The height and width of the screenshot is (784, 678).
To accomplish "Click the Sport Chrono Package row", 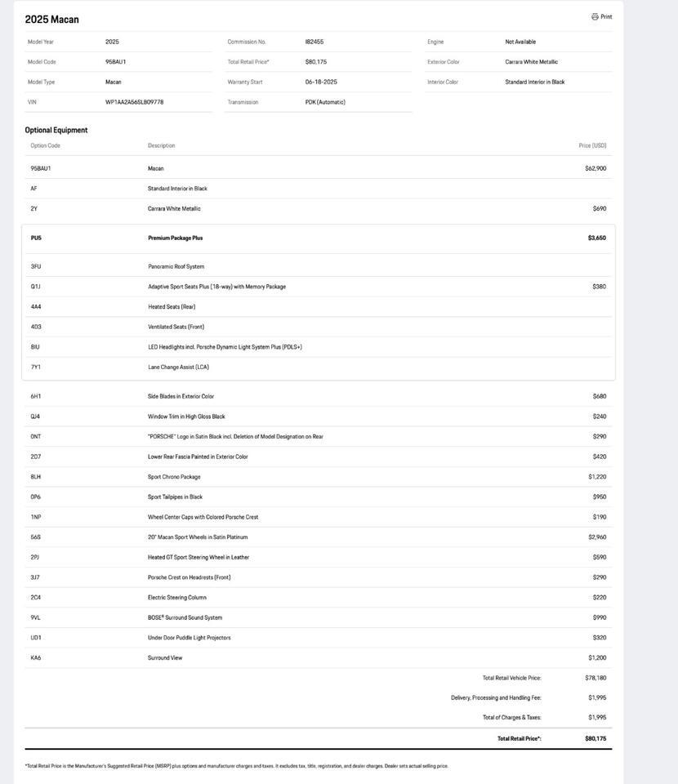I will tap(174, 477).
